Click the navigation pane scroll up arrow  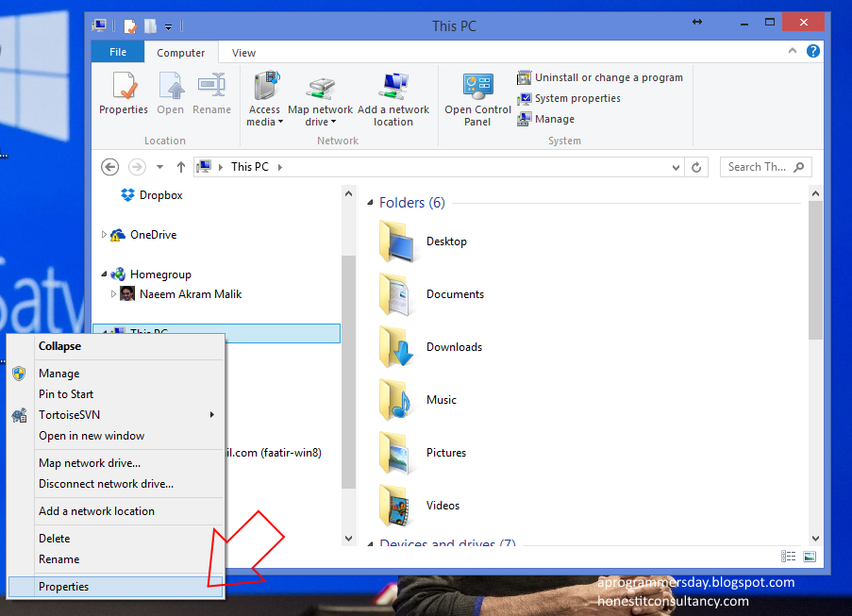click(x=349, y=193)
